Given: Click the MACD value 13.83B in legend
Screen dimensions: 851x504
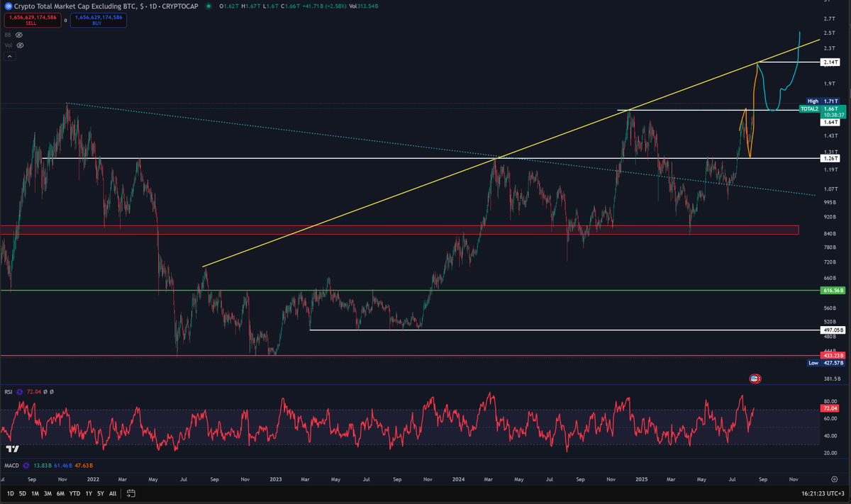Looking at the screenshot, I should coord(41,465).
